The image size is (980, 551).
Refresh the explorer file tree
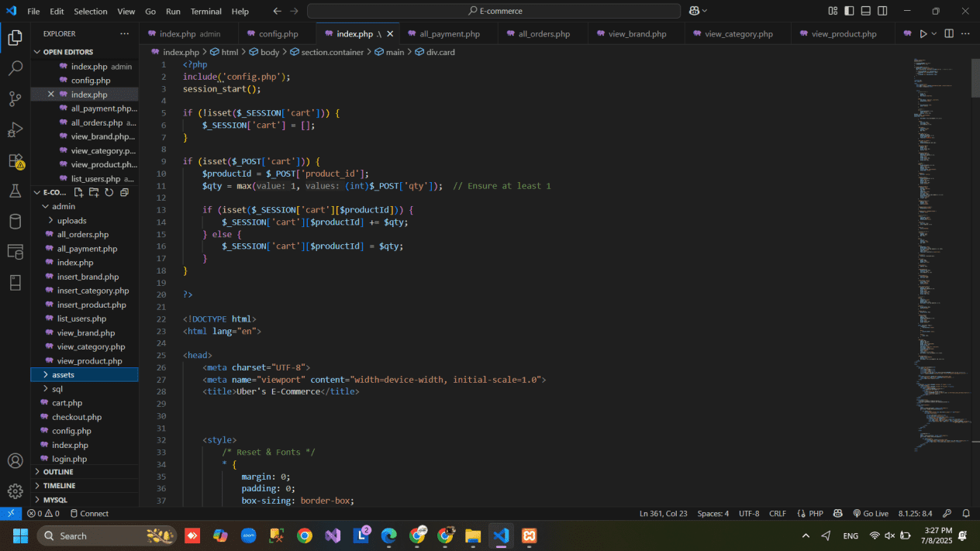[x=109, y=192]
